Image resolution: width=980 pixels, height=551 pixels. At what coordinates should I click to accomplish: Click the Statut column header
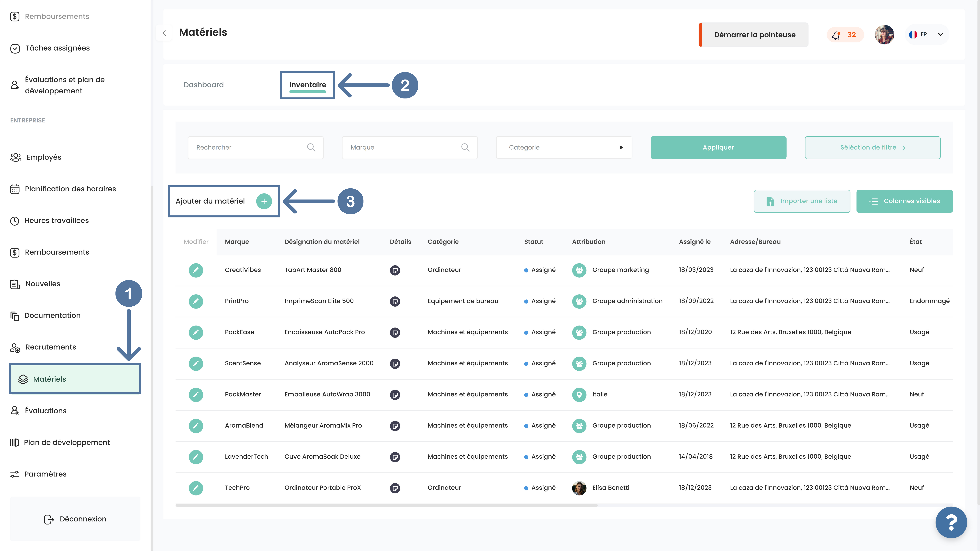point(533,242)
